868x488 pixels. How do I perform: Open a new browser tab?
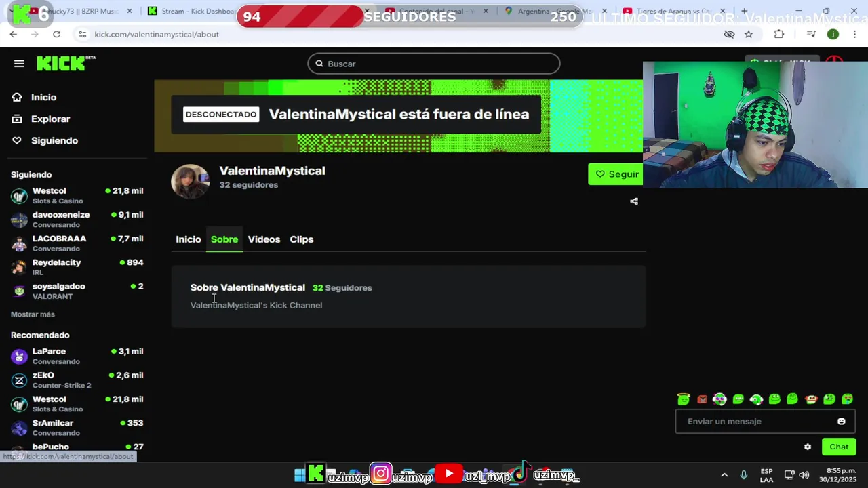coord(745,11)
